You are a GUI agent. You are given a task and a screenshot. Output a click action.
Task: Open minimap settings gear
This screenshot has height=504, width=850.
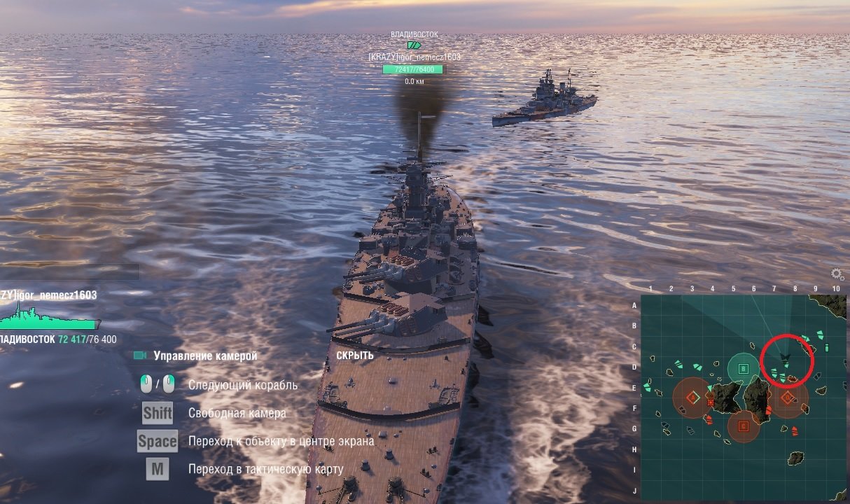coord(837,274)
